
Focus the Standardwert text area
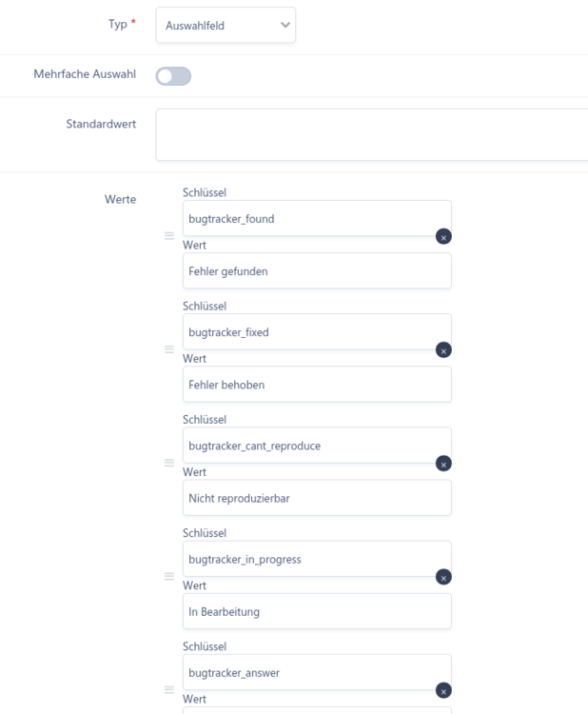click(371, 134)
